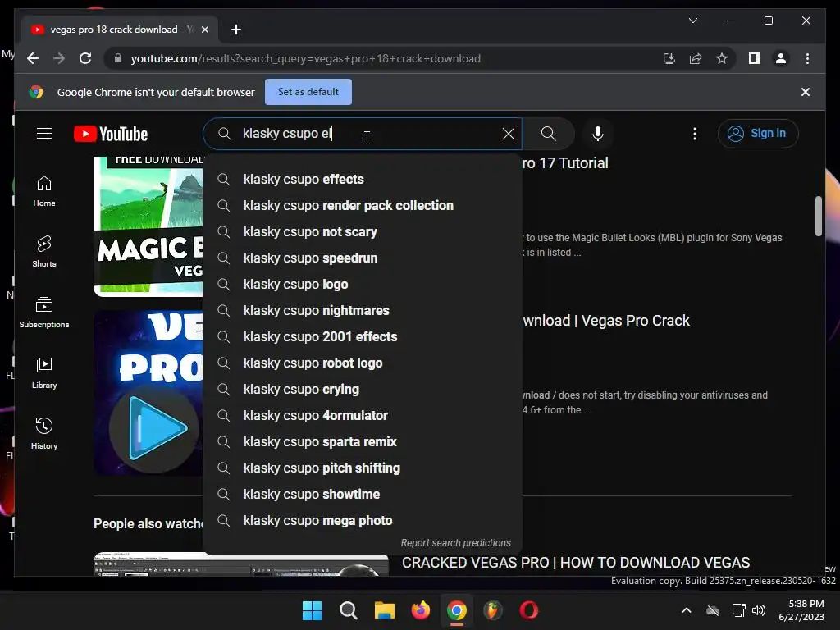
Task: Launch Opera from taskbar
Action: coord(529,610)
